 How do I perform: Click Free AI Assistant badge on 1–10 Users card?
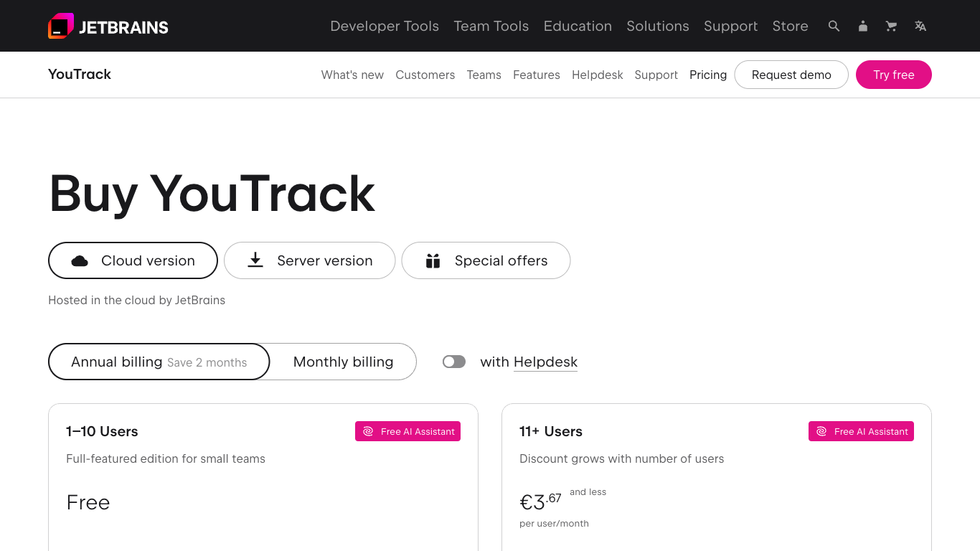(x=407, y=431)
